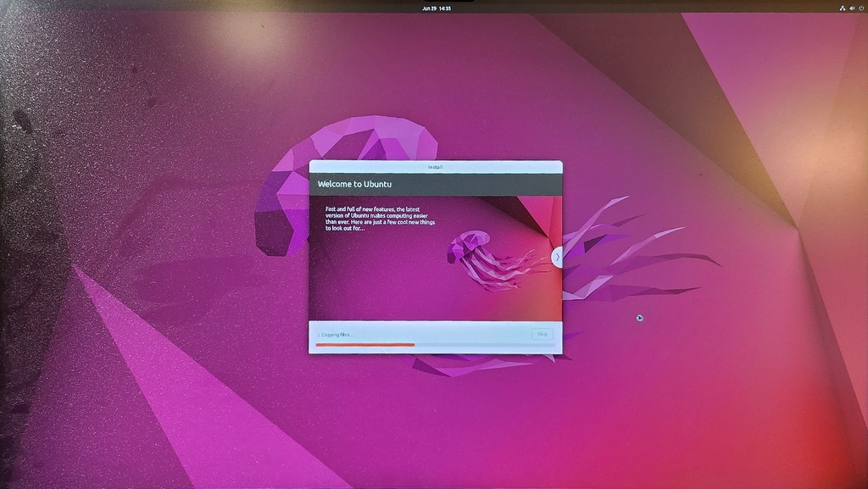The image size is (868, 489).
Task: Expand the "Copying files..." details chevron
Action: pyautogui.click(x=319, y=336)
